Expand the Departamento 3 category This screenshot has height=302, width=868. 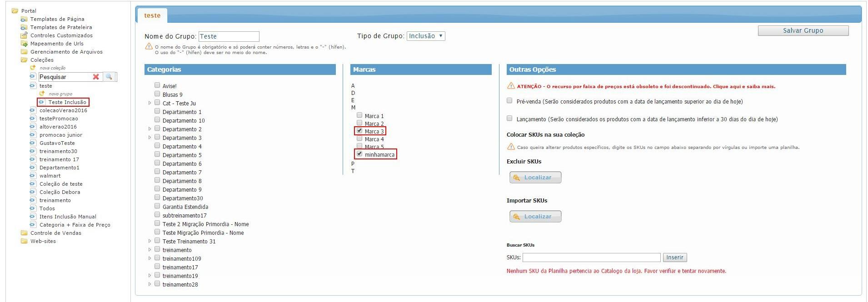point(150,138)
